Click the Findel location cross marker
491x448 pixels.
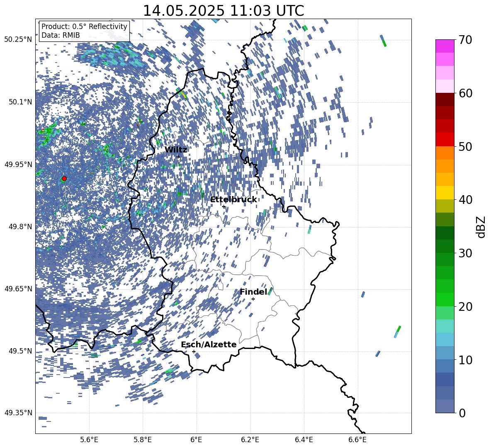tap(253, 299)
